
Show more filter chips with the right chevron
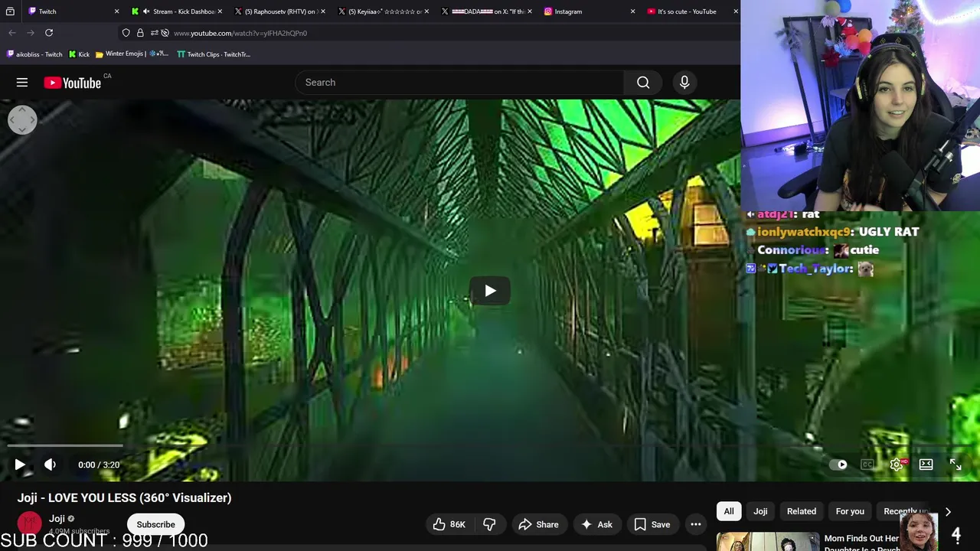coord(948,511)
